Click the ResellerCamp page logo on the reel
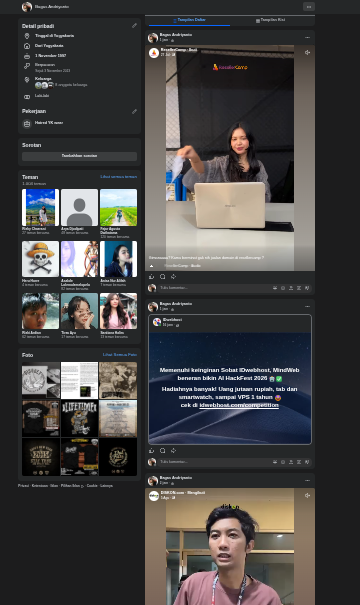Image resolution: width=360 pixels, height=605 pixels. pos(154,53)
